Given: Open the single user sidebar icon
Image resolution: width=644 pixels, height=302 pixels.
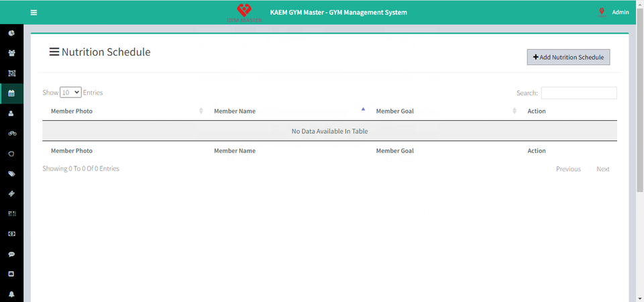Looking at the screenshot, I should click(x=11, y=113).
